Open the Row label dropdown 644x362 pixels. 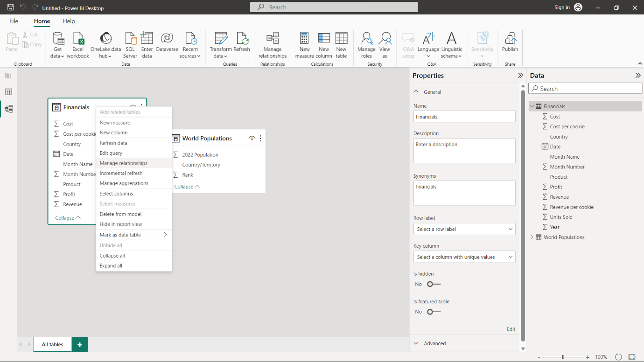tap(464, 229)
